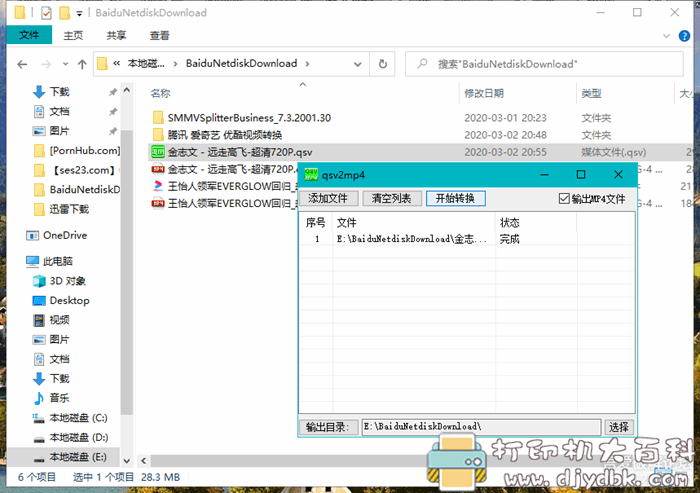Select row 1 in qsv2mp4 file list
This screenshot has height=493, width=700.
pos(467,239)
